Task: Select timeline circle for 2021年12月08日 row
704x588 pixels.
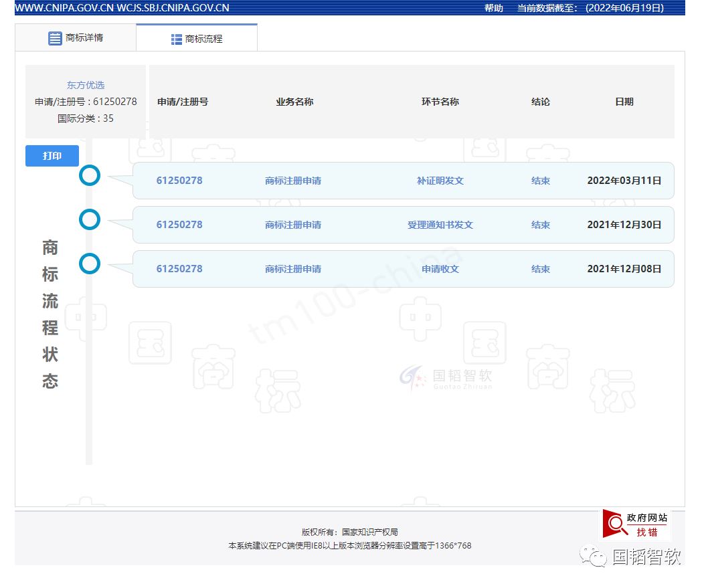Action: (x=90, y=264)
